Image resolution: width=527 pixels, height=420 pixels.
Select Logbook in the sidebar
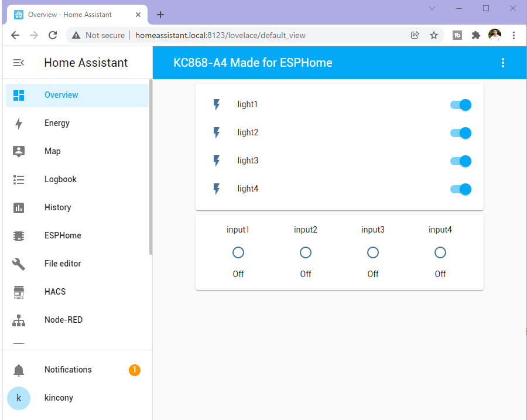(x=60, y=179)
